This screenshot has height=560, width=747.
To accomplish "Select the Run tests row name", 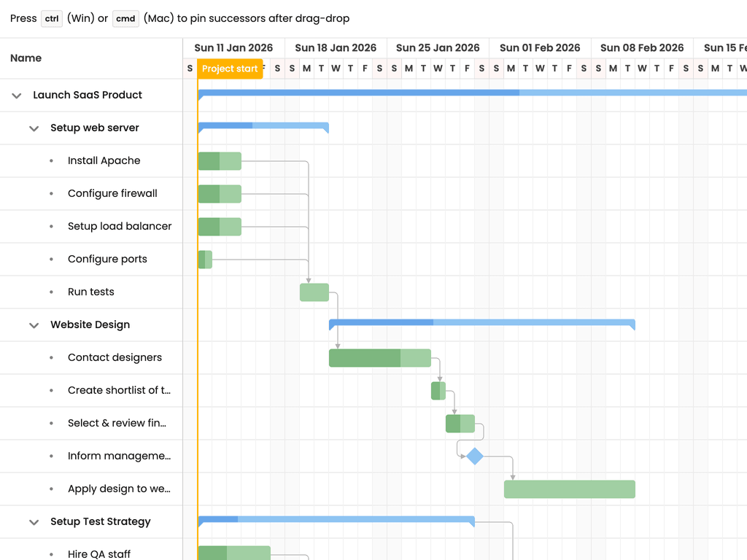I will pyautogui.click(x=91, y=292).
